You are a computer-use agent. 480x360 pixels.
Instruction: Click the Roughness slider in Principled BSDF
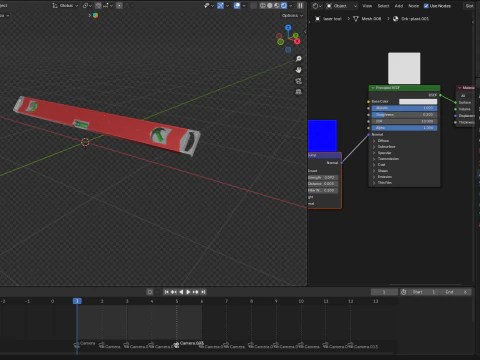click(x=404, y=115)
